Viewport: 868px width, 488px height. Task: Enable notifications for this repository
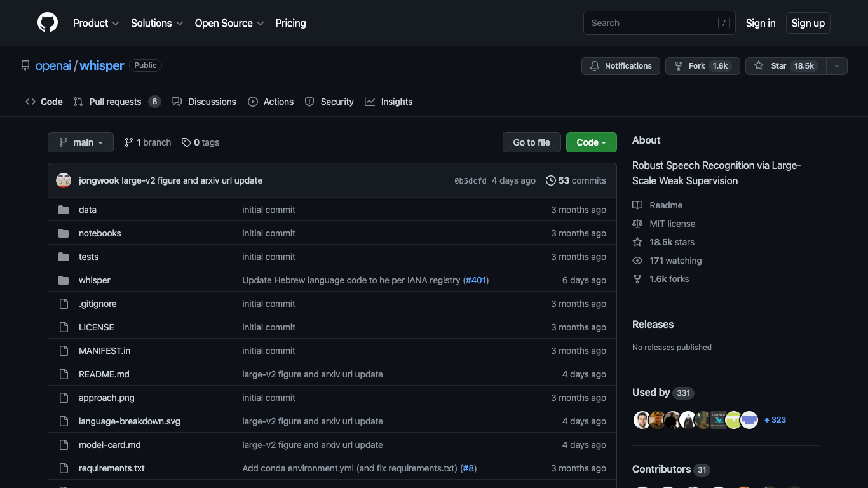pyautogui.click(x=620, y=65)
